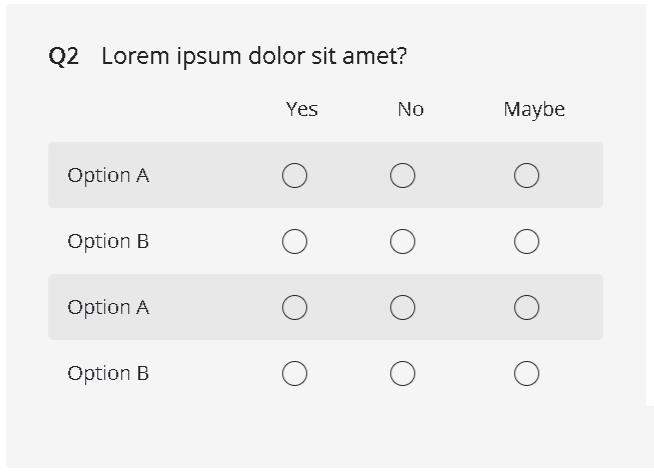The width and height of the screenshot is (654, 474).
Task: Pick Maybe in the last Option B row
Action: click(527, 374)
